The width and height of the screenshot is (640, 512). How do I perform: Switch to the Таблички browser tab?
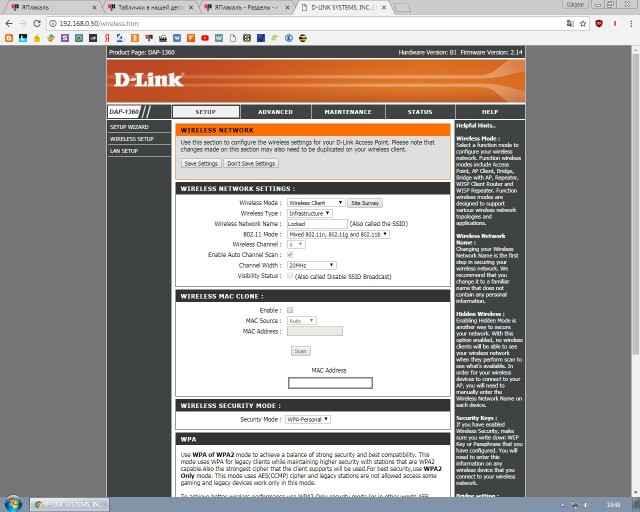pos(151,7)
